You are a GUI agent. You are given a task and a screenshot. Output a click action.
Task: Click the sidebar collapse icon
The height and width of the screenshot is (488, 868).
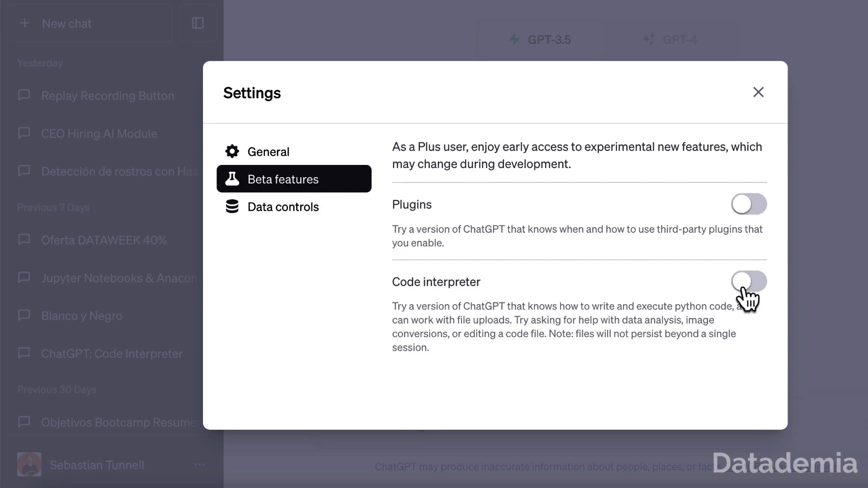[198, 23]
